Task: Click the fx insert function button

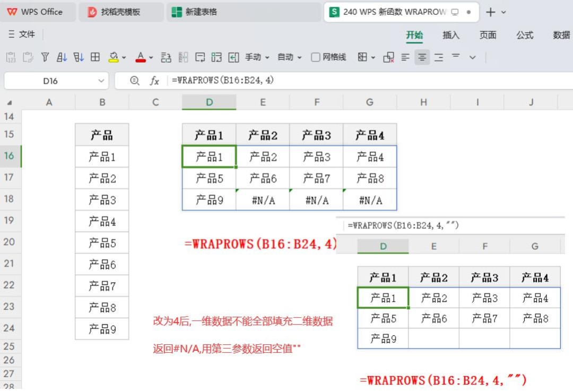Action: pos(154,81)
